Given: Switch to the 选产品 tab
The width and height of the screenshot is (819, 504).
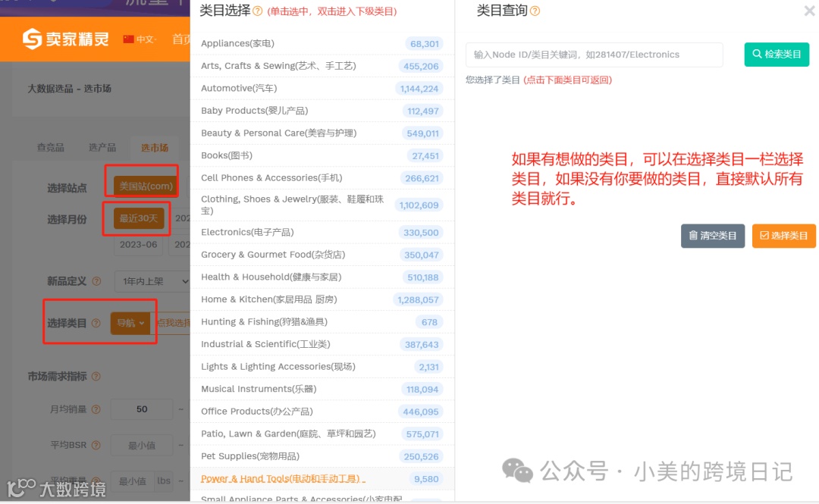Looking at the screenshot, I should click(102, 147).
